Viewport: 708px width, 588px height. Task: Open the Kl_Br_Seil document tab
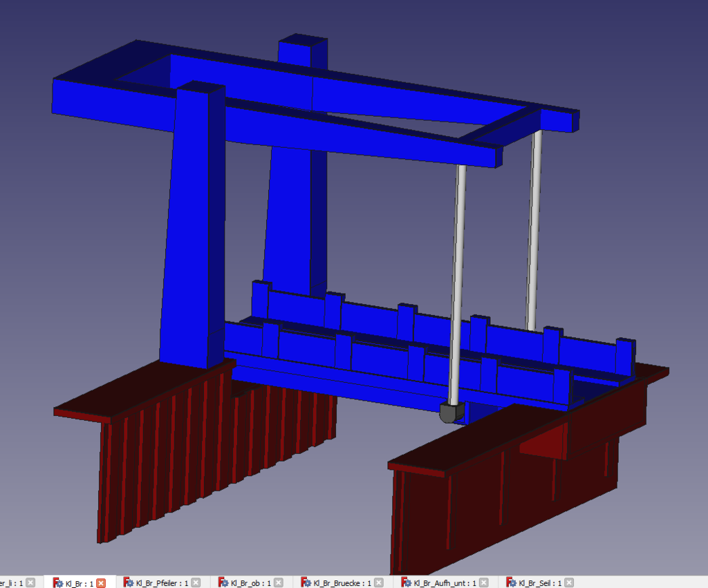541,582
